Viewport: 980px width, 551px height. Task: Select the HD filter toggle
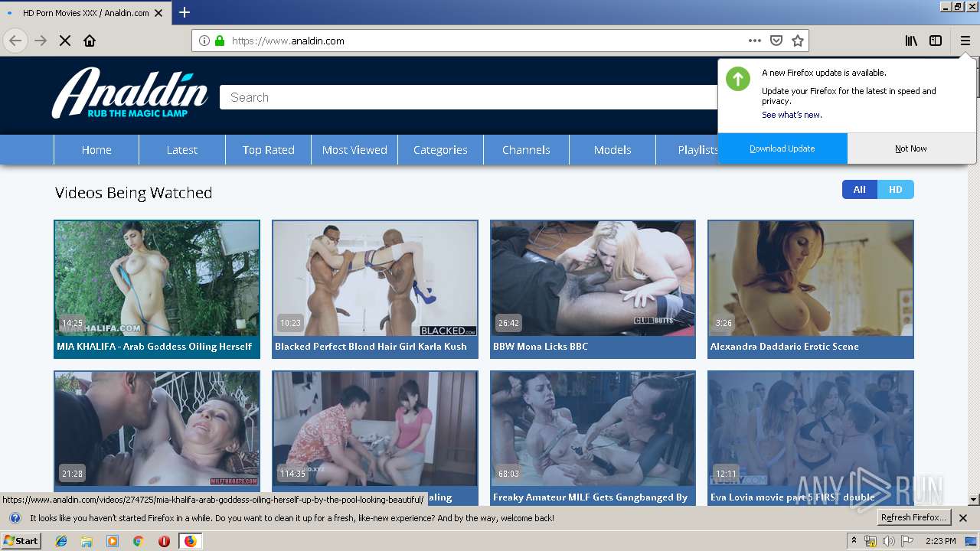pos(896,190)
